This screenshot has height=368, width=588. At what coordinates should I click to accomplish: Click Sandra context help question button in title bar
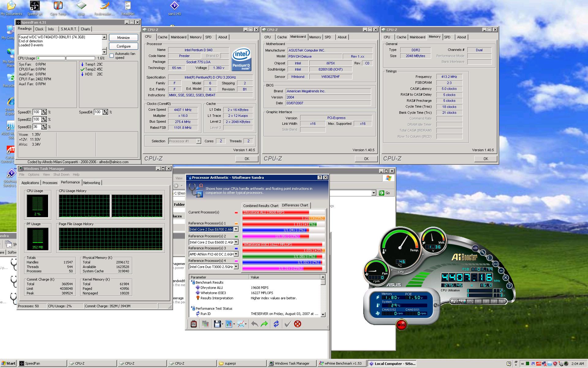(320, 178)
